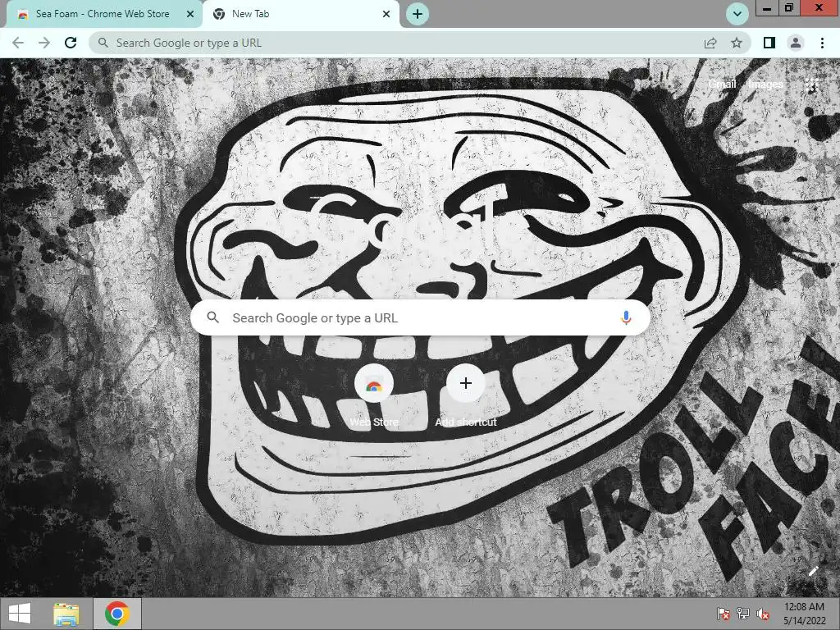Open the muted volume tray icon
This screenshot has width=840, height=630.
point(762,614)
